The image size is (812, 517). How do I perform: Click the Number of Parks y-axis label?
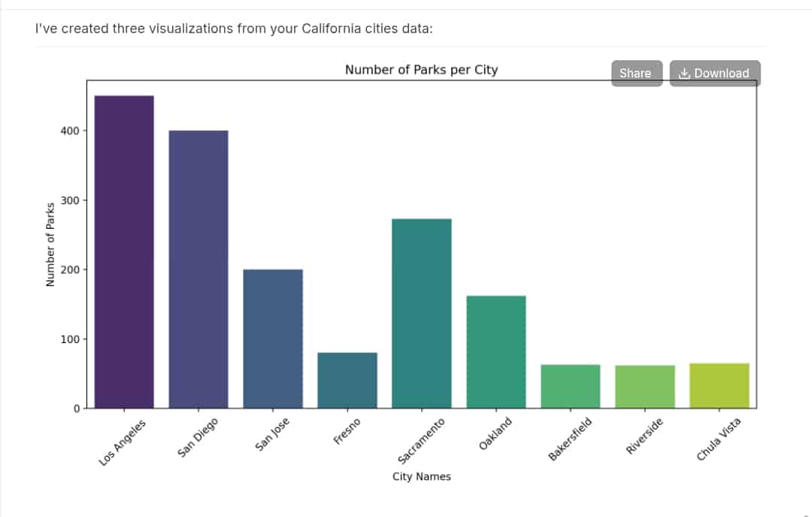50,245
